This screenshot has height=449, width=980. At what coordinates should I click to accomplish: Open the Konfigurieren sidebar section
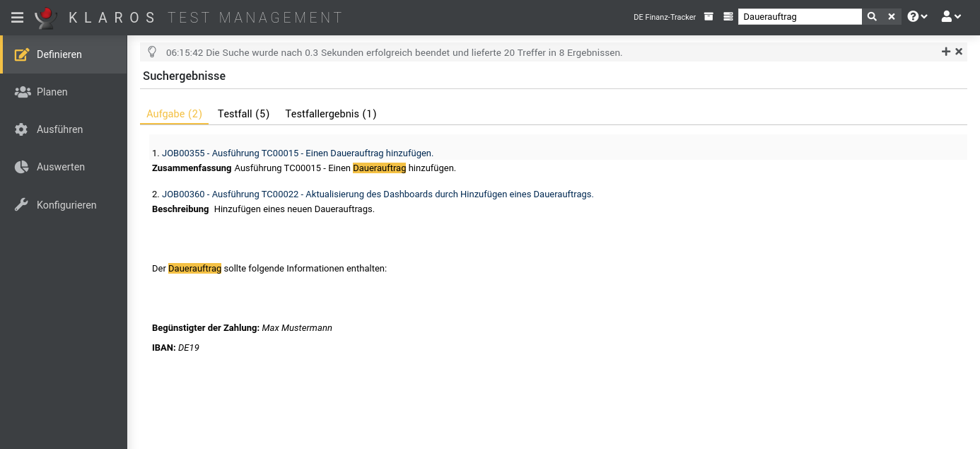pos(64,205)
